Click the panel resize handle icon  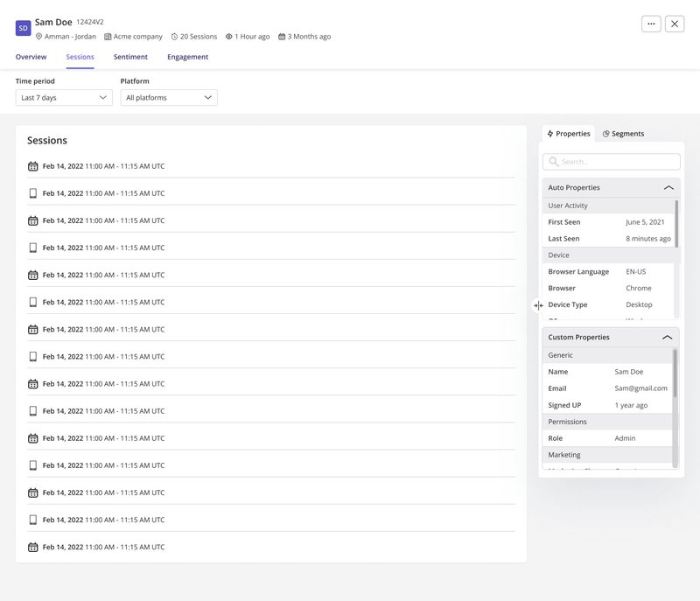click(538, 305)
